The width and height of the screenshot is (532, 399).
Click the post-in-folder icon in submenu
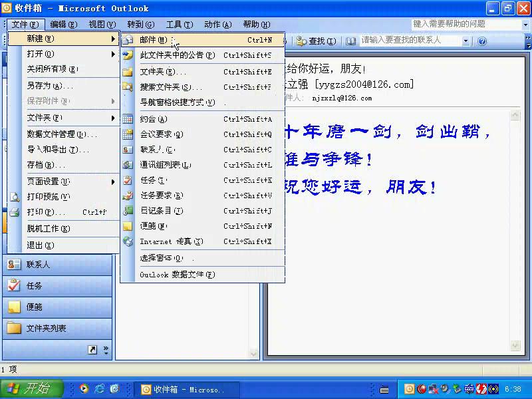pyautogui.click(x=128, y=55)
